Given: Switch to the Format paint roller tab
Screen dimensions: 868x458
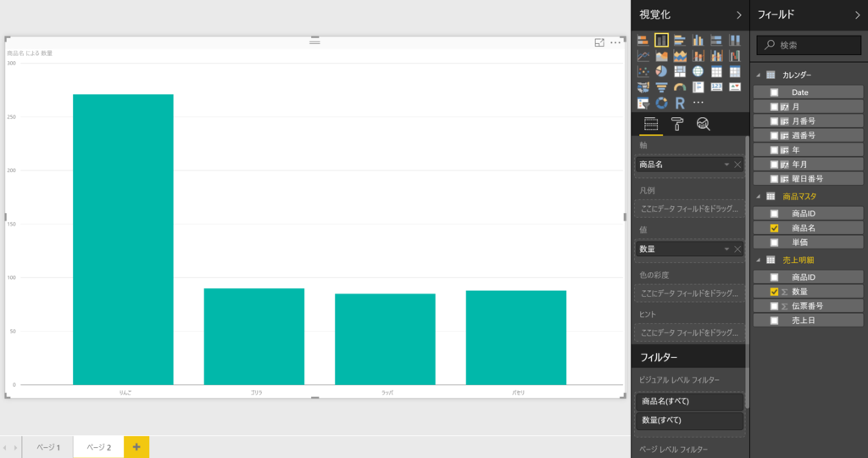Looking at the screenshot, I should tap(677, 124).
